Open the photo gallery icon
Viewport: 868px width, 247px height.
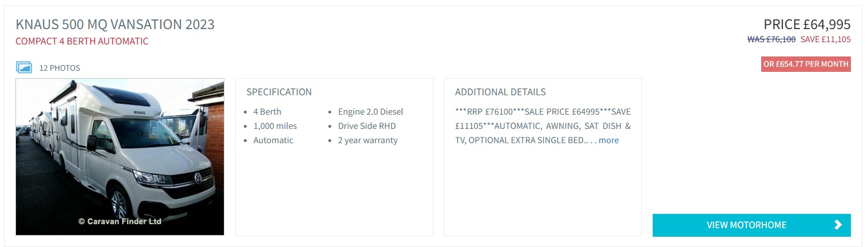click(x=24, y=67)
